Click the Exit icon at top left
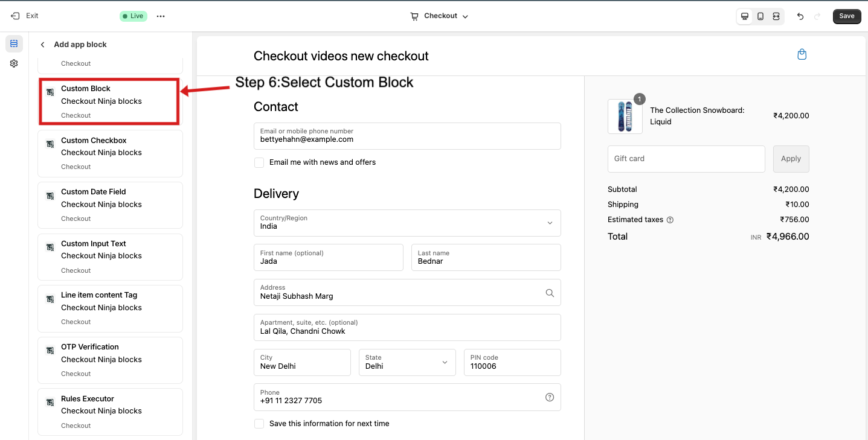The height and width of the screenshot is (440, 868). pyautogui.click(x=15, y=16)
